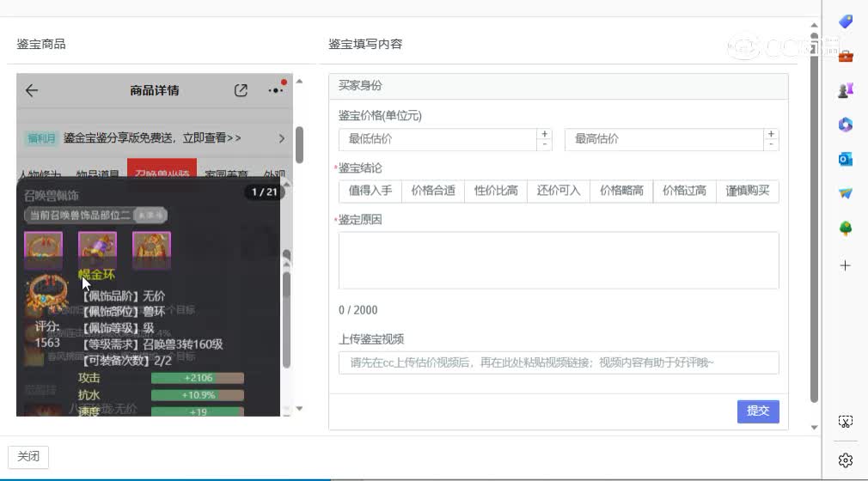Click the second summon-beast accessory thumbnail
Image resolution: width=868 pixels, height=481 pixels.
(x=97, y=250)
